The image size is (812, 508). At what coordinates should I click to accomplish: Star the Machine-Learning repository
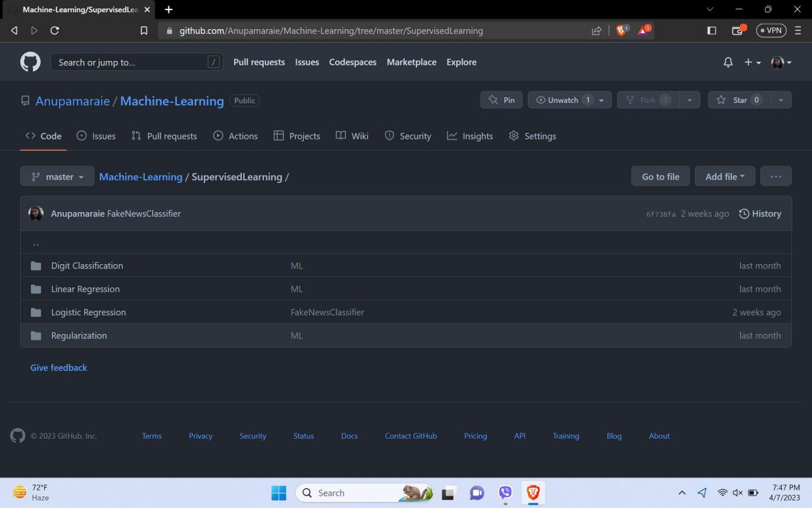click(739, 100)
